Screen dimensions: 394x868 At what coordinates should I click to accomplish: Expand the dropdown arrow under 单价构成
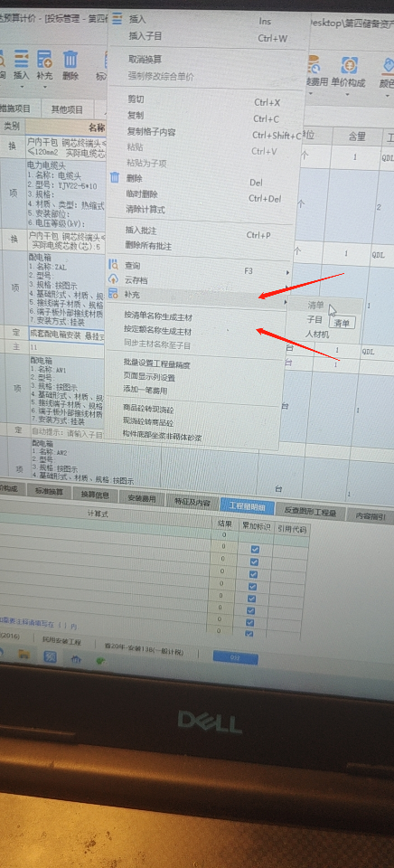(349, 94)
